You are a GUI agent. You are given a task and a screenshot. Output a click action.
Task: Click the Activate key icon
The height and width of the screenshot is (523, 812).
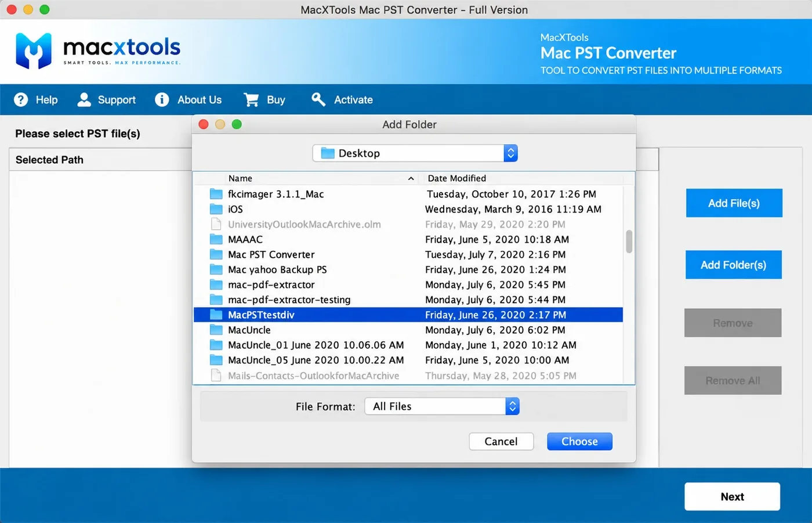tap(318, 99)
